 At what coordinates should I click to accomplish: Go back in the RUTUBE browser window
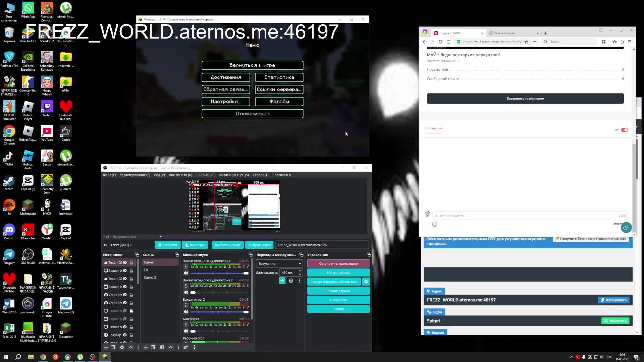424,42
